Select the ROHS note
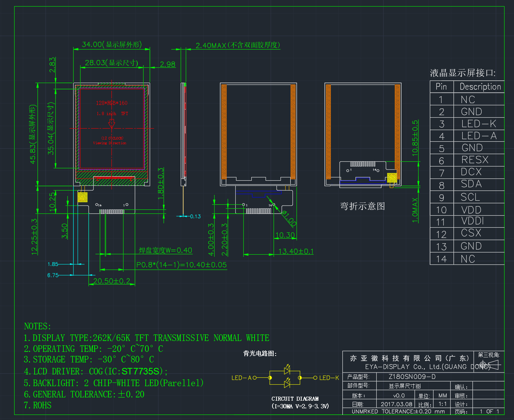The image size is (514, 420). tap(38, 405)
